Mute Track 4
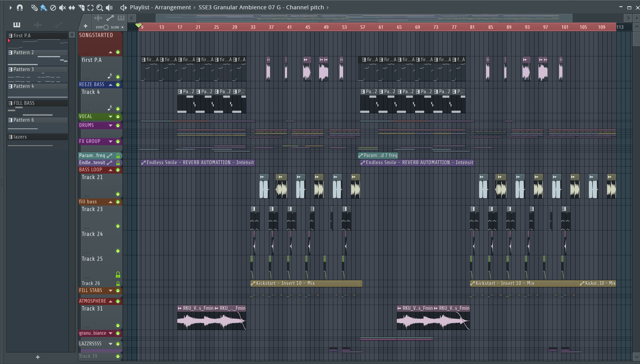Viewport: 640px width, 364px height. click(118, 109)
